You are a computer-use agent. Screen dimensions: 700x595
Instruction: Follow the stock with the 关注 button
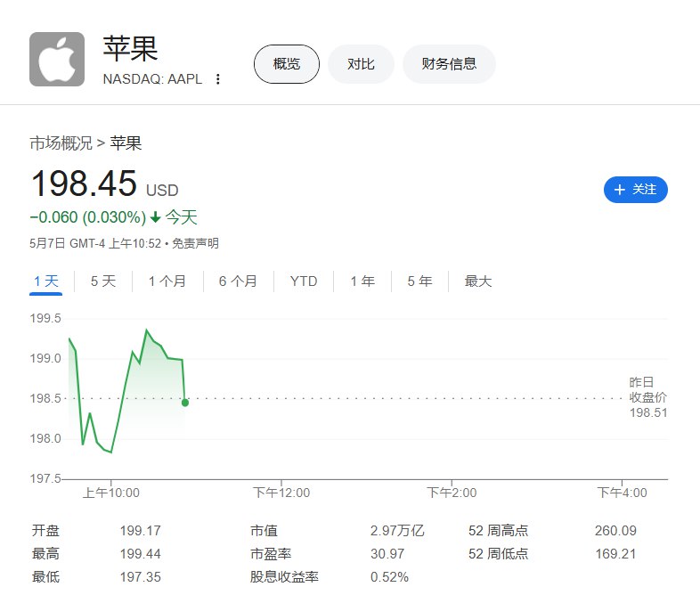tap(636, 190)
